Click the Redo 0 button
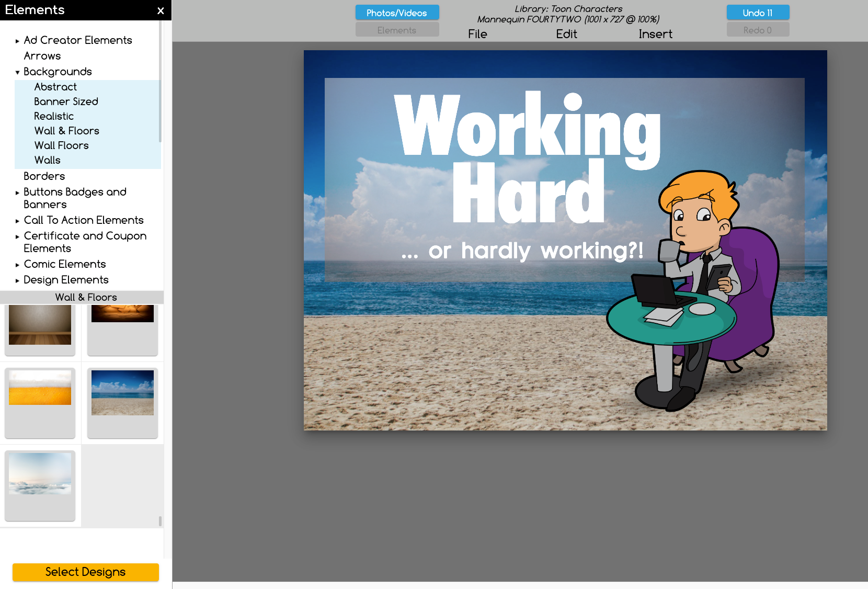868x589 pixels. click(x=758, y=30)
